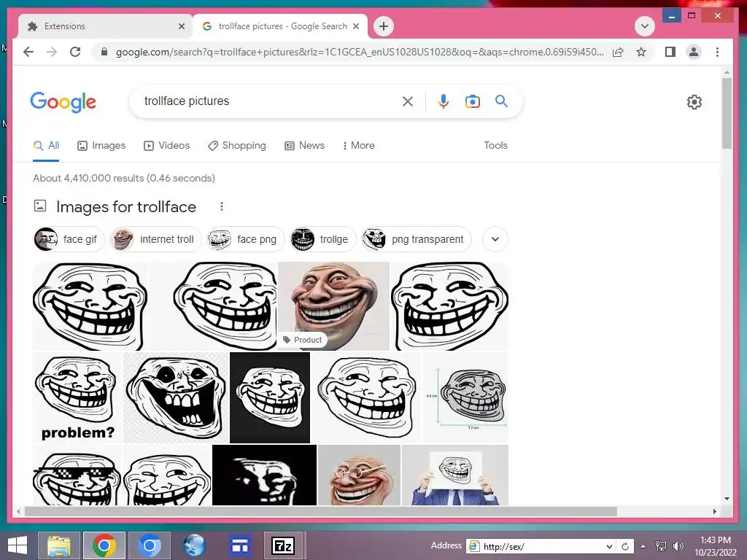Open the problem? trollface image
This screenshot has height=560, width=747.
(77, 397)
